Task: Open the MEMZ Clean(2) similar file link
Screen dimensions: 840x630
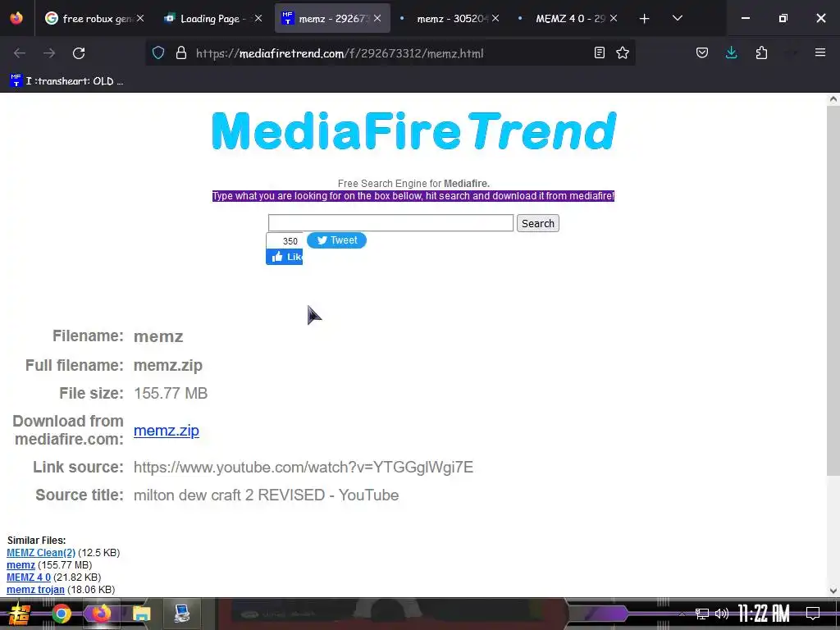Action: 41,552
